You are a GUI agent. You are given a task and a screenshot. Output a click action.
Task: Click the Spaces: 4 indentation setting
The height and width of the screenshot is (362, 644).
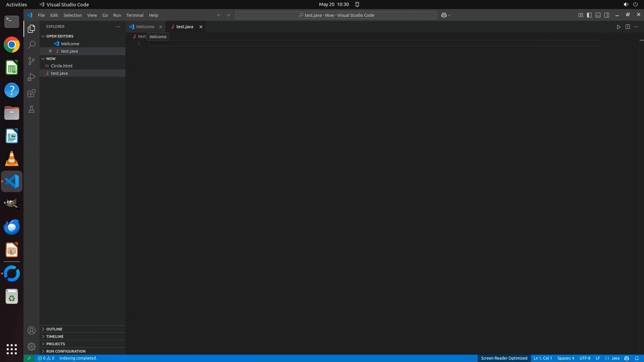(x=566, y=358)
